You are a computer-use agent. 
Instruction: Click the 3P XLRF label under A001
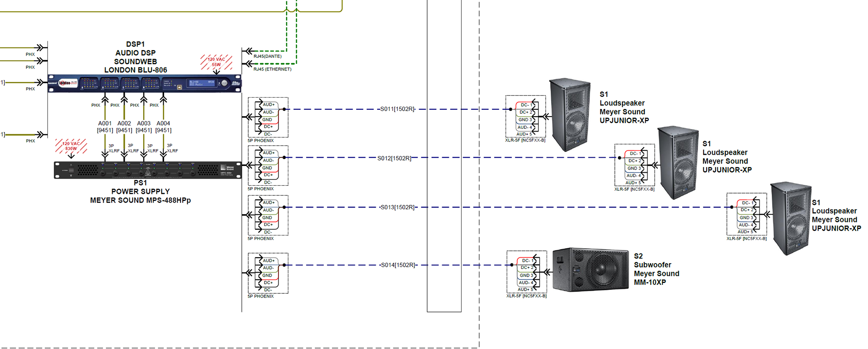pyautogui.click(x=114, y=148)
